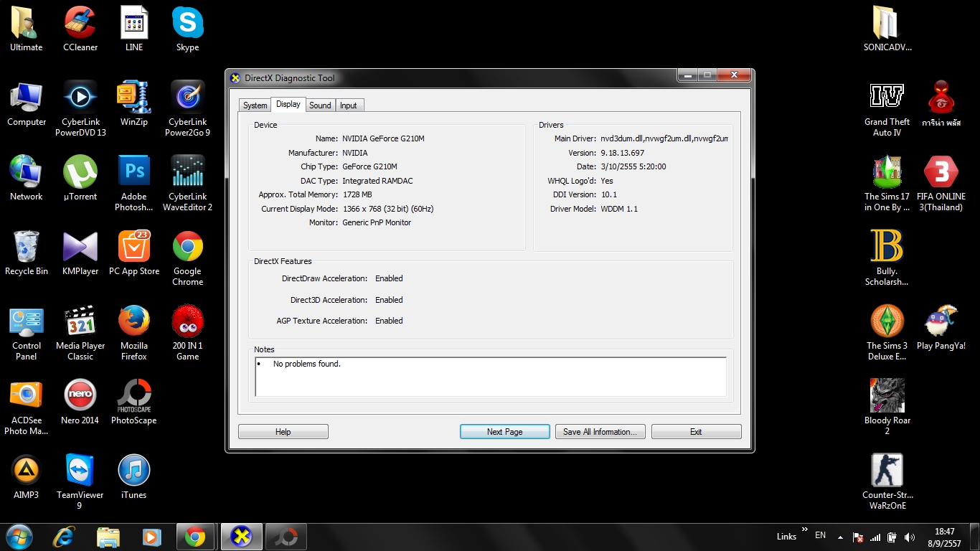Select the Grand Theft Auto IV icon
980x551 pixels.
887,109
